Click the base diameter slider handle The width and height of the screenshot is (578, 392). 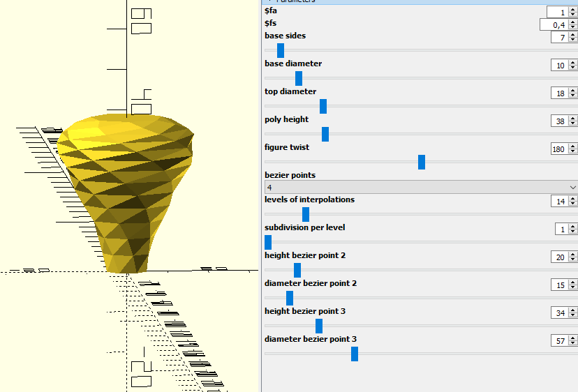tap(299, 79)
